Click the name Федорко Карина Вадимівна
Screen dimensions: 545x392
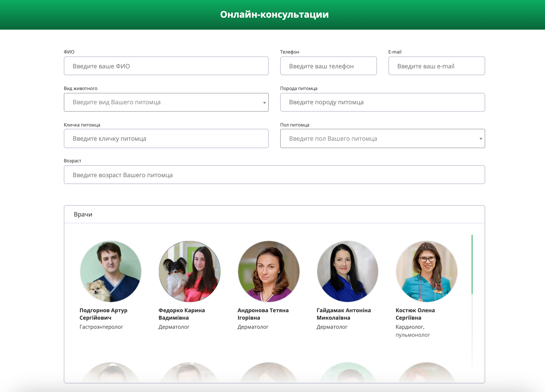182,314
